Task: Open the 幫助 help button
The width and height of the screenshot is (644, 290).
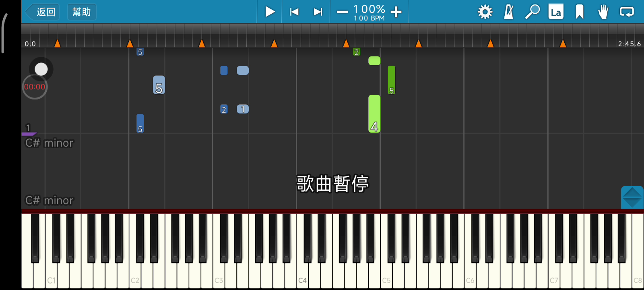Action: (81, 12)
